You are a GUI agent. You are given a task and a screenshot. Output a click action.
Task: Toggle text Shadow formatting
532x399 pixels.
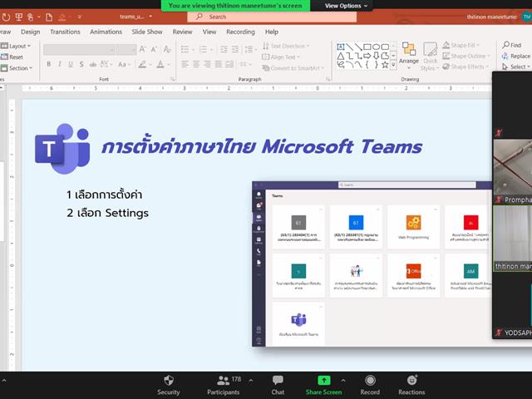(81, 64)
